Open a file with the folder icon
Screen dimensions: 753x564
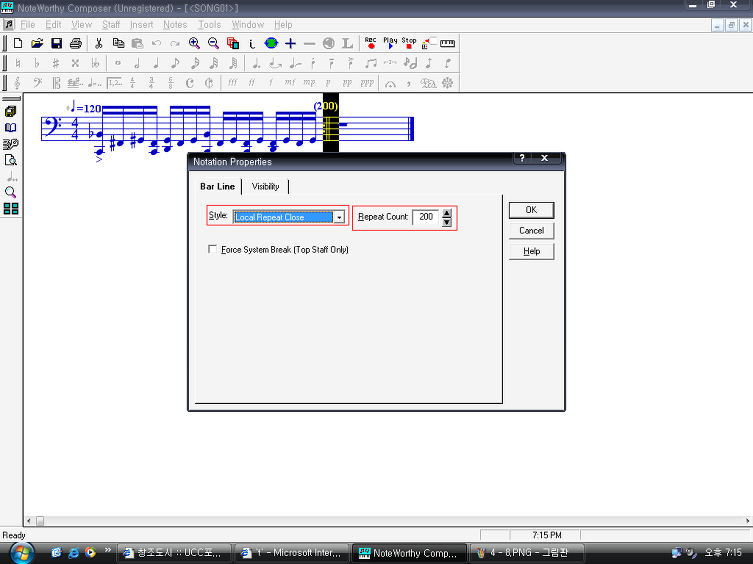pos(37,43)
